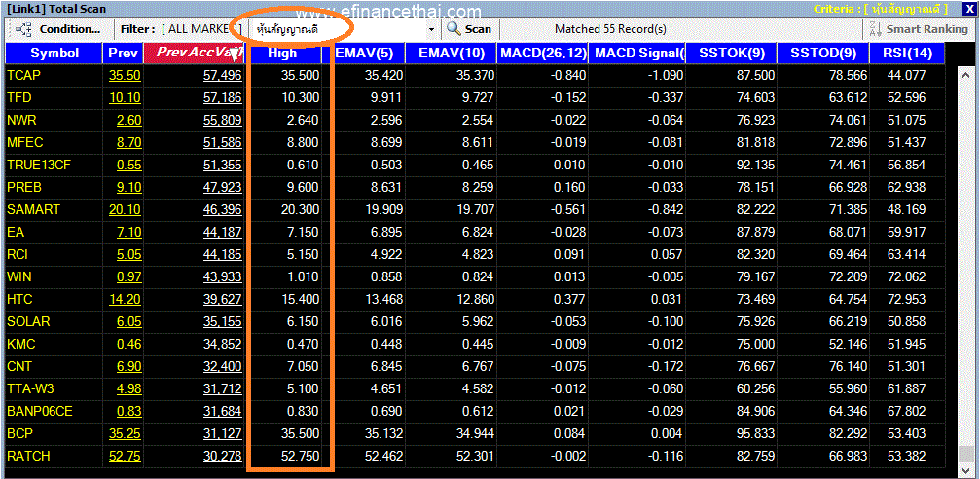
Task: Select symbol SAMART
Action: [x=34, y=209]
